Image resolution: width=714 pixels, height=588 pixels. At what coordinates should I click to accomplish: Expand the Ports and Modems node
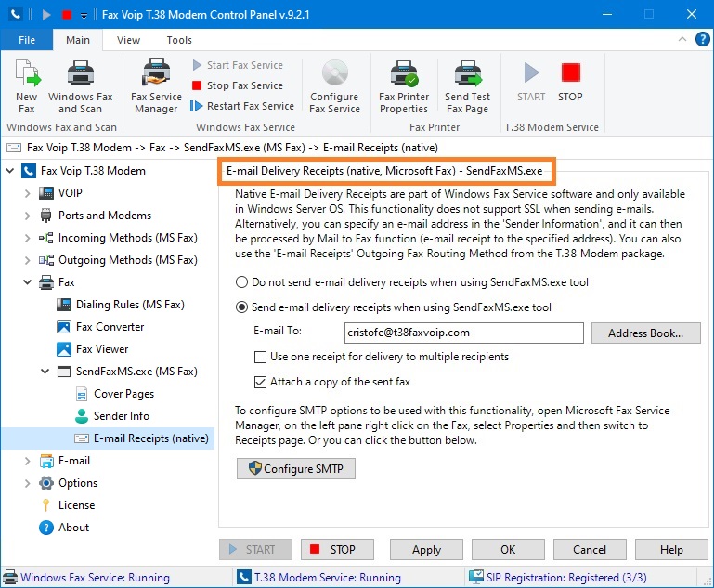pyautogui.click(x=27, y=216)
